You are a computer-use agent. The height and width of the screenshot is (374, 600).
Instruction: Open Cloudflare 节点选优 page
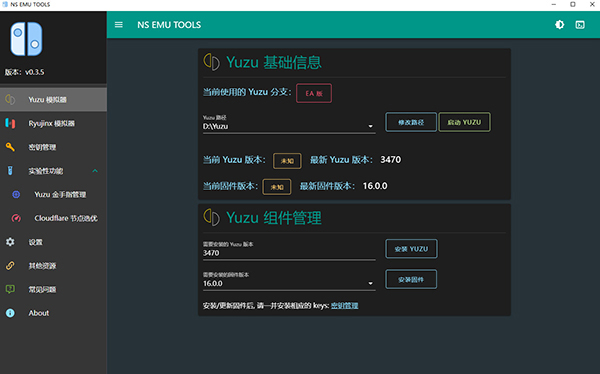tap(53, 218)
